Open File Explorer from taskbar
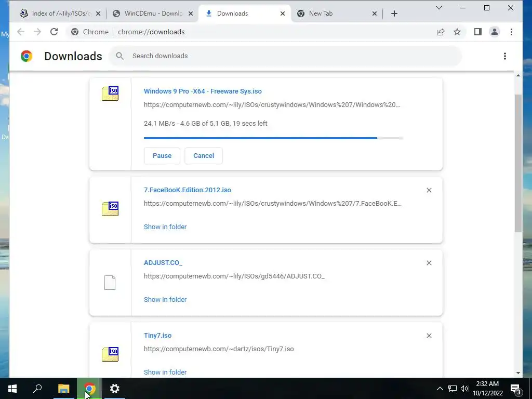 64,389
